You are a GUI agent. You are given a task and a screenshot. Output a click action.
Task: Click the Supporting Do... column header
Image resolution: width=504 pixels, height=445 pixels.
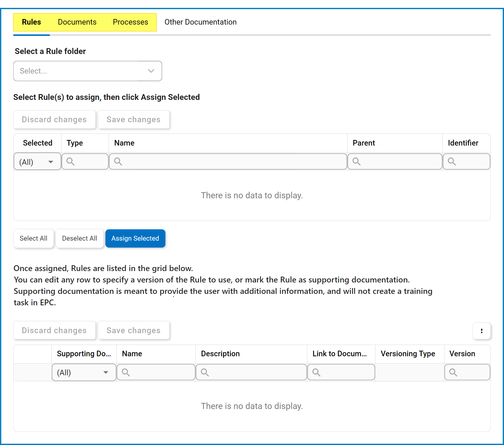[x=84, y=354]
